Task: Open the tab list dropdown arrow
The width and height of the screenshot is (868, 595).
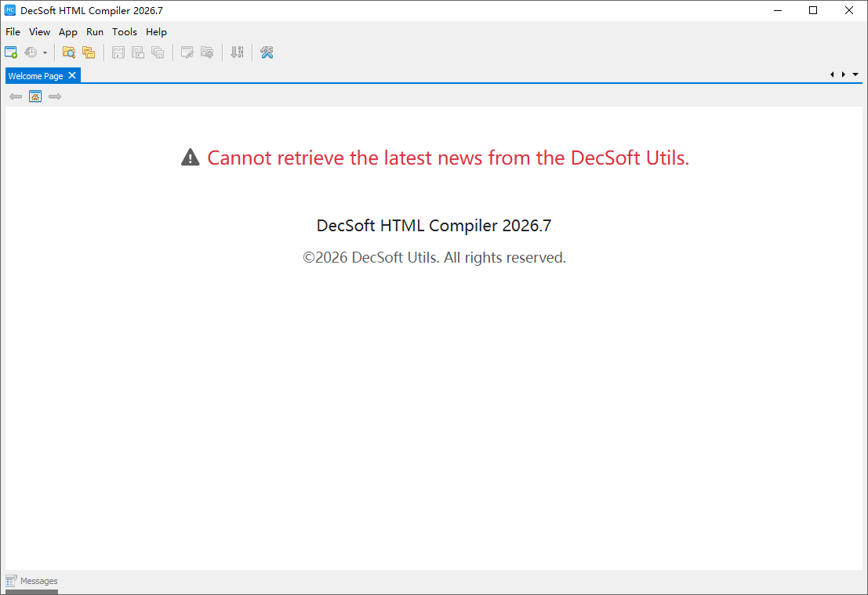Action: (855, 74)
